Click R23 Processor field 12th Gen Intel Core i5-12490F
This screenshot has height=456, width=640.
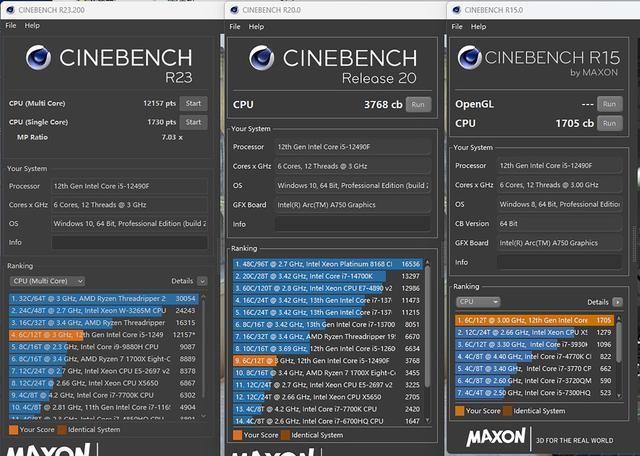click(x=129, y=186)
